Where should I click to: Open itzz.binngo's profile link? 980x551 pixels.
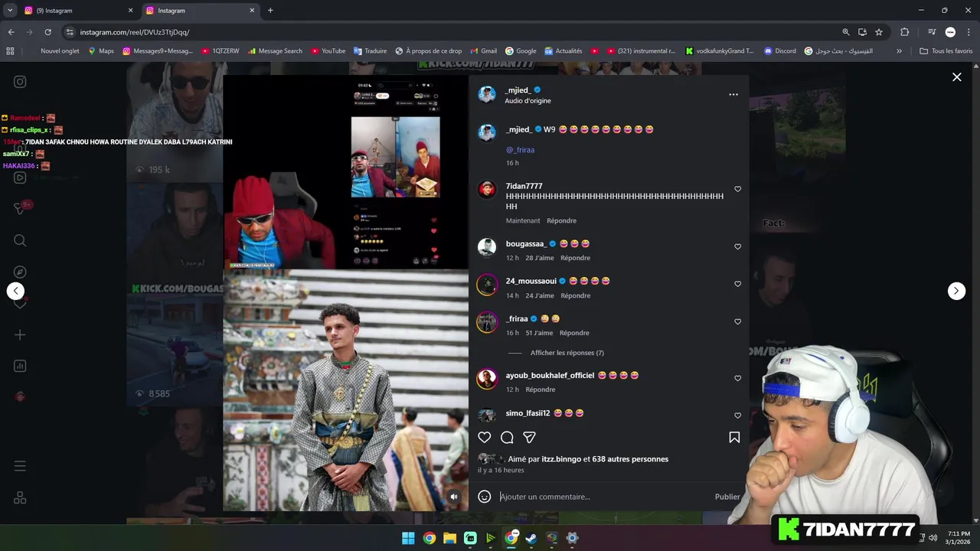[561, 459]
